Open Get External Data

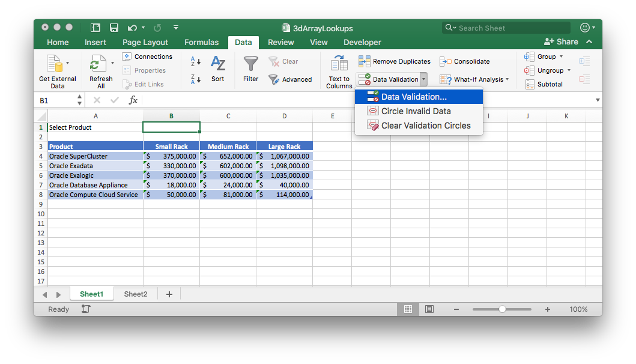coord(58,71)
